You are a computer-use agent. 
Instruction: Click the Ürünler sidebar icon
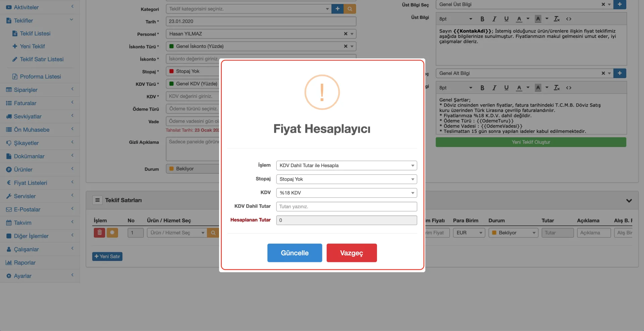(x=9, y=170)
